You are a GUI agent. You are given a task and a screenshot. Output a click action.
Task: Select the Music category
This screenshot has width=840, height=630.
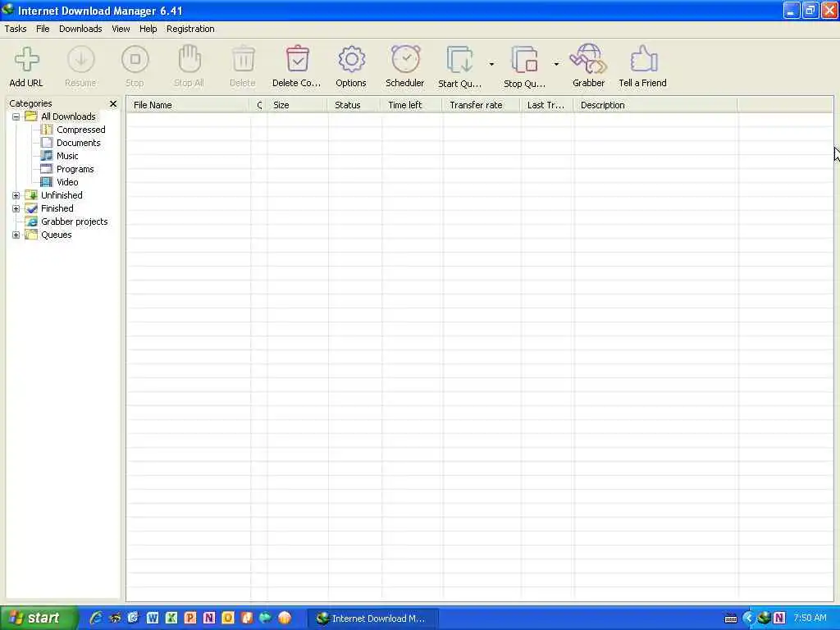click(67, 156)
